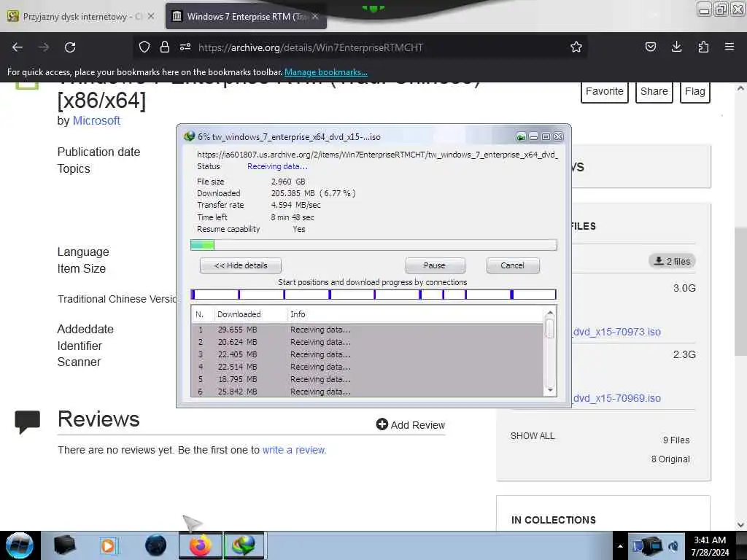Open the Firefox hamburger menu
747x560 pixels.
pos(729,47)
